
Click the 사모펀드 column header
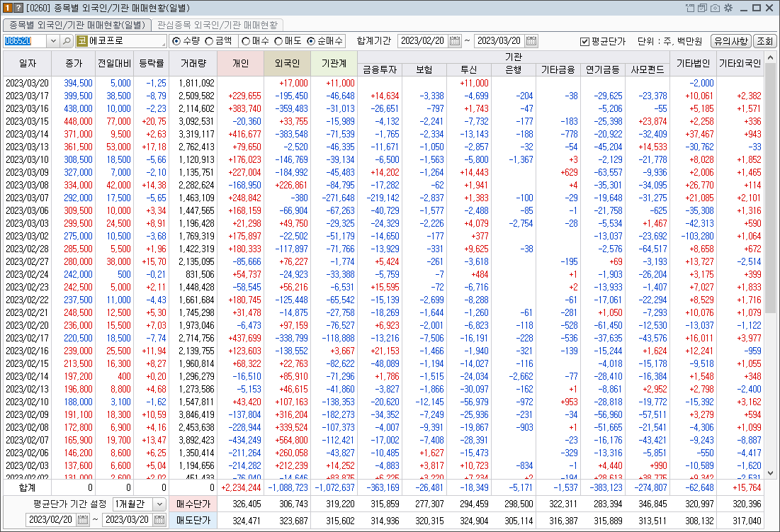(x=648, y=69)
